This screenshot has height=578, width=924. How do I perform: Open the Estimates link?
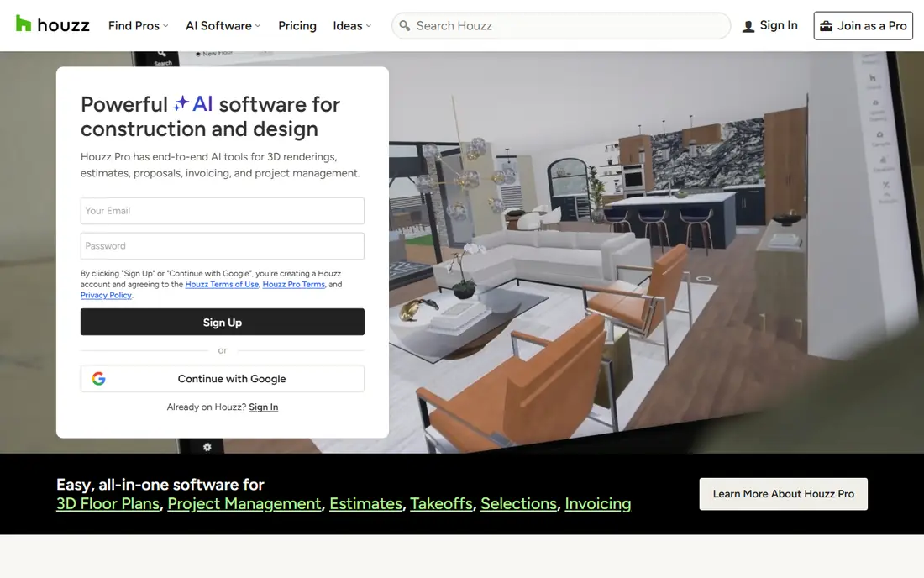tap(365, 504)
